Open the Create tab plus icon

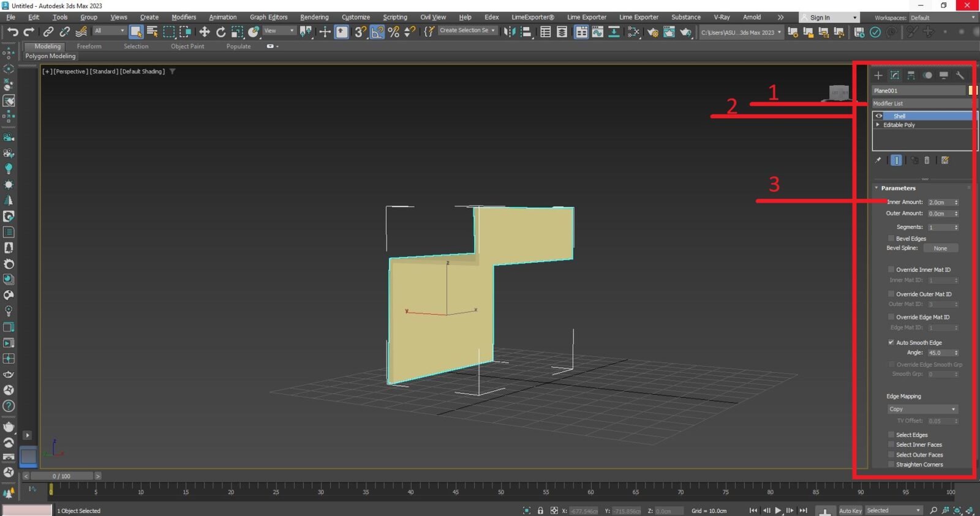point(878,75)
